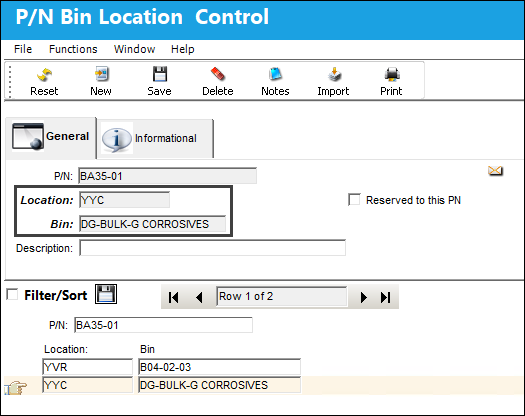Jump to last row navigation button
This screenshot has height=416, width=525.
385,297
